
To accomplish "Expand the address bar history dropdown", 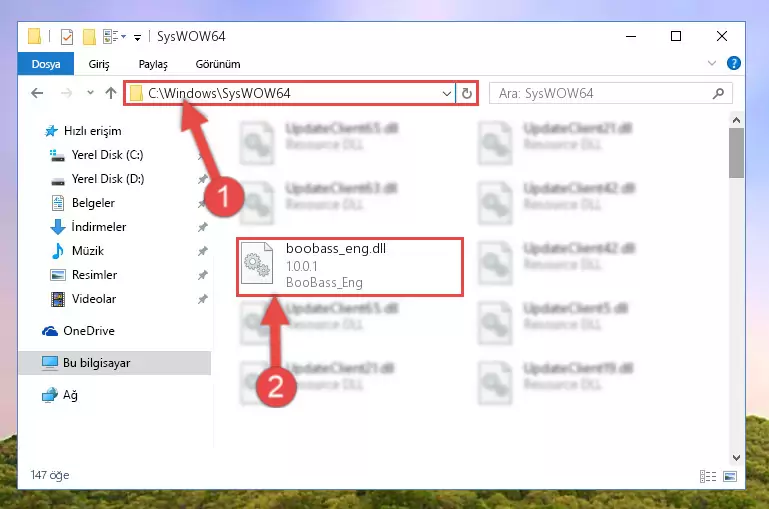I will click(x=446, y=93).
